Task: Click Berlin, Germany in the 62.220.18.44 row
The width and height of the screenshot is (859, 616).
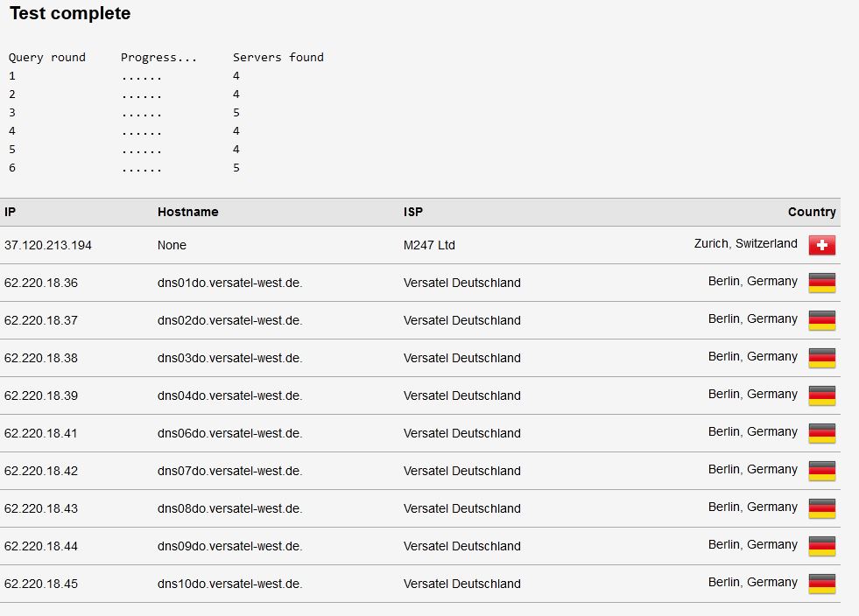Action: pyautogui.click(x=753, y=545)
